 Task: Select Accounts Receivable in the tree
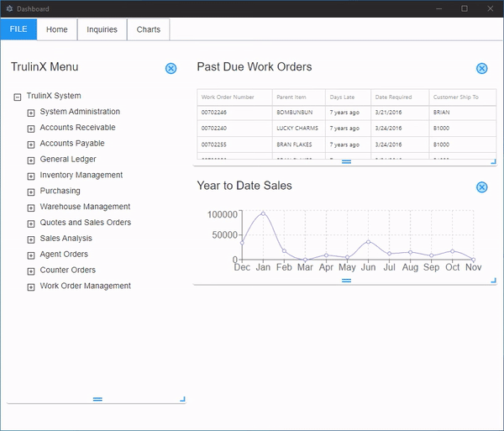[77, 127]
